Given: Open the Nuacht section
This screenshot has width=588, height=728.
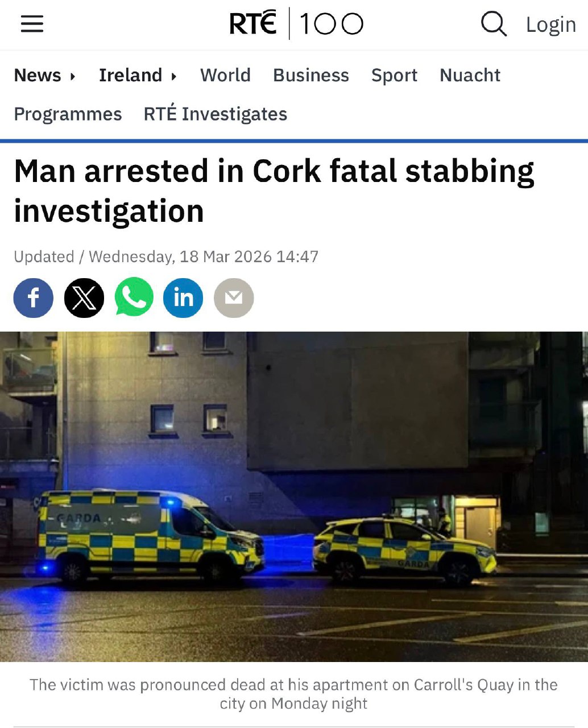Looking at the screenshot, I should 470,75.
